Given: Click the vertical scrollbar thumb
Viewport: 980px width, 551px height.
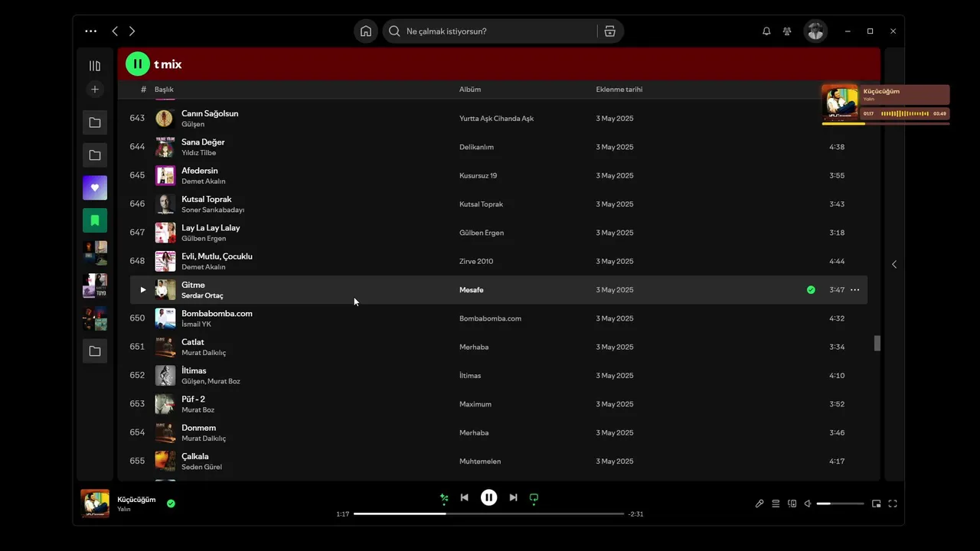Looking at the screenshot, I should pyautogui.click(x=877, y=344).
